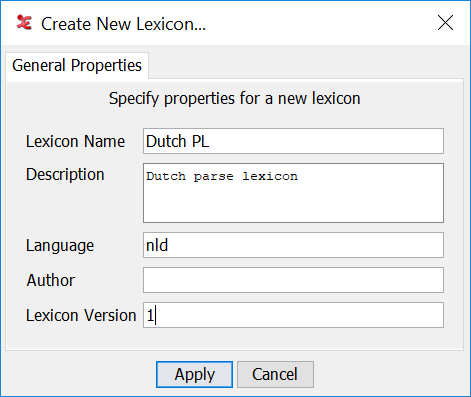The width and height of the screenshot is (471, 397).
Task: Click the "Lexicon Name" label
Action: pyautogui.click(x=75, y=141)
